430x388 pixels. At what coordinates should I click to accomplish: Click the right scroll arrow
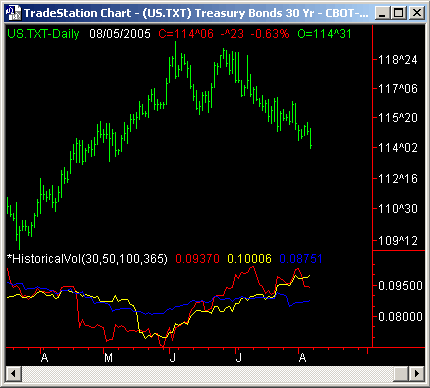coord(416,373)
